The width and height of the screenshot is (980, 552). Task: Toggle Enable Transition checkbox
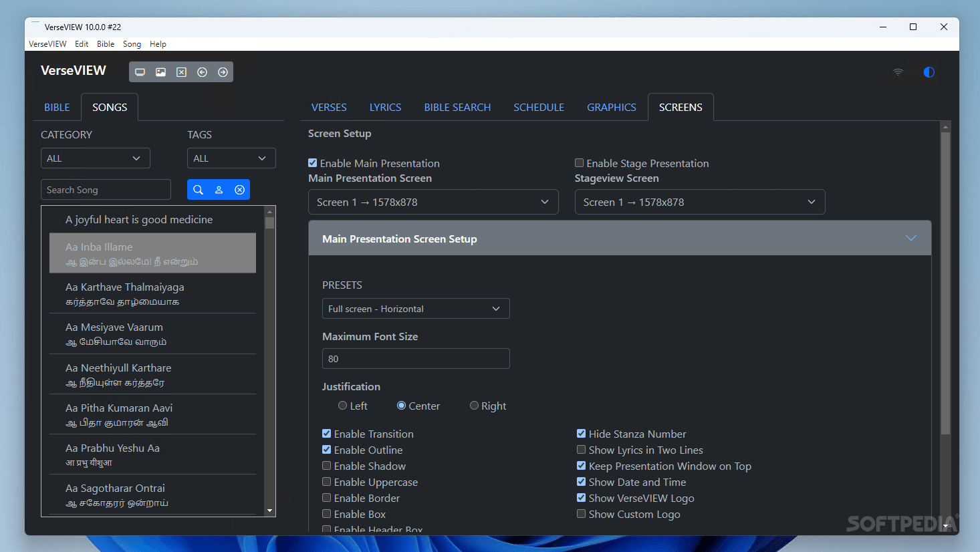326,434
